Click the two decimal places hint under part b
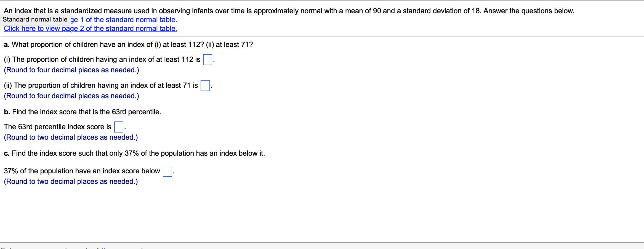 click(x=71, y=137)
